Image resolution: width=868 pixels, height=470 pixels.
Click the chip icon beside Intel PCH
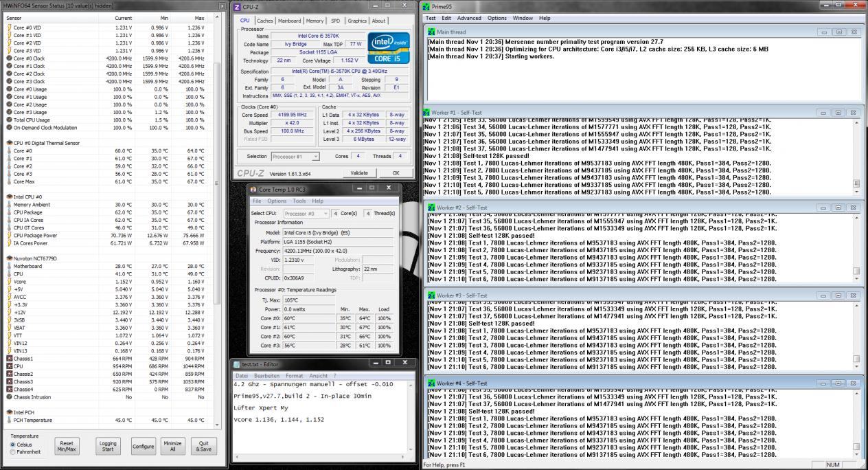tap(9, 412)
